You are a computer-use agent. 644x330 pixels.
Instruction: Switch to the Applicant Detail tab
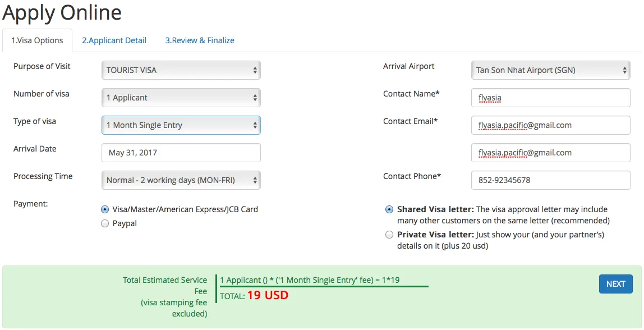pyautogui.click(x=114, y=40)
